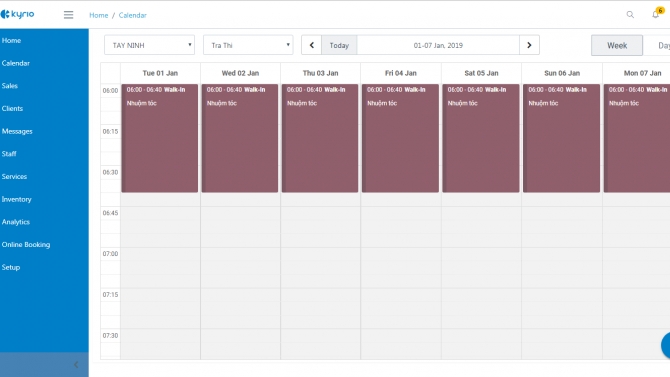Click the Thu 03 Jan column header
This screenshot has width=670, height=377.
point(320,73)
